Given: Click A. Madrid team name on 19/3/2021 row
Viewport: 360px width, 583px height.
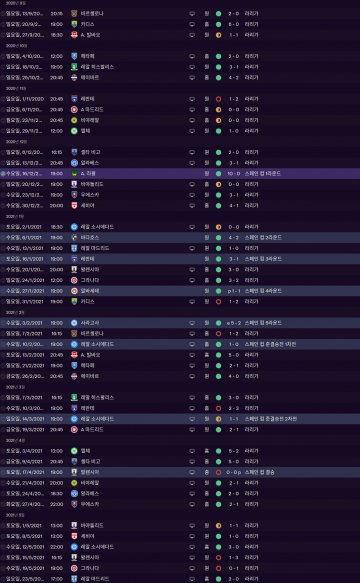Looking at the screenshot, I should click(x=92, y=429).
